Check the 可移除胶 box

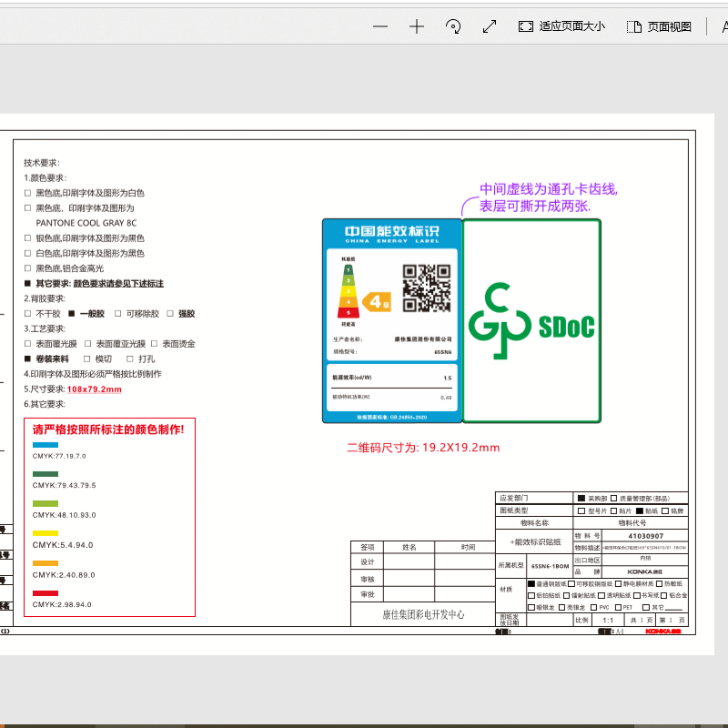coord(118,314)
